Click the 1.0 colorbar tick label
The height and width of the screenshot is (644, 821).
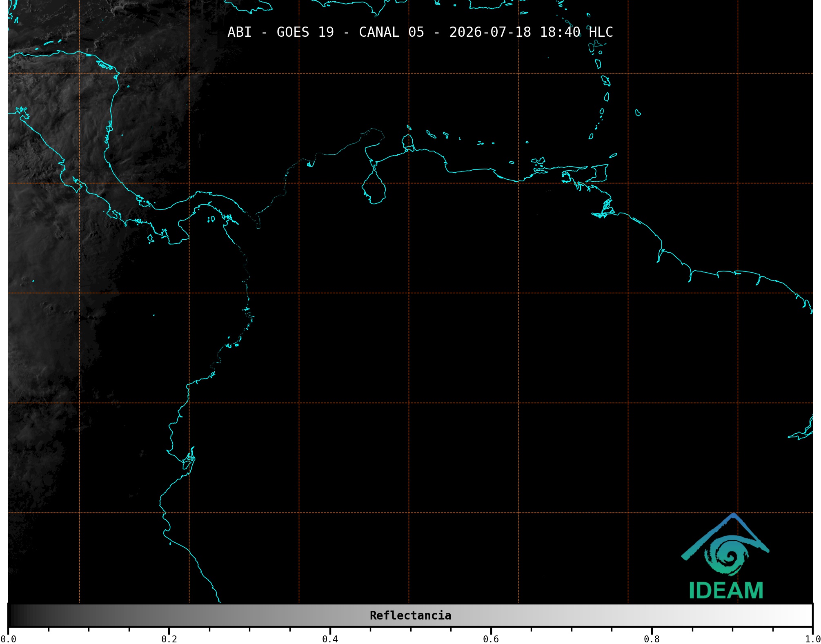pos(812,639)
